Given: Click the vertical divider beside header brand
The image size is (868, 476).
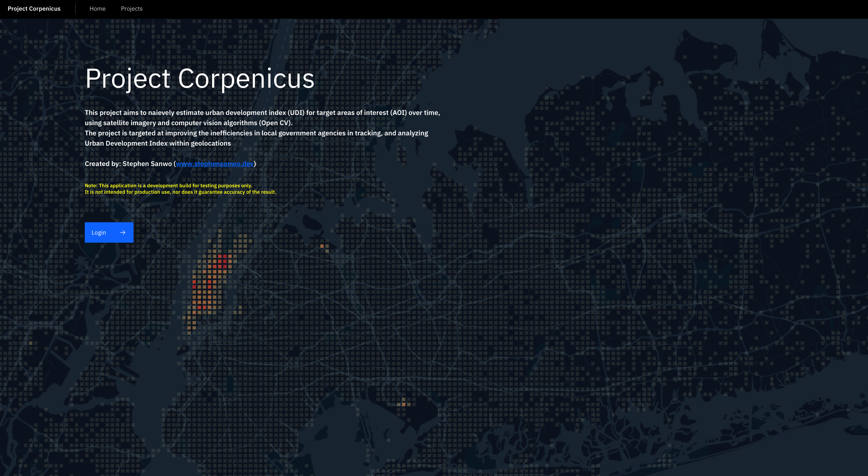Looking at the screenshot, I should [75, 9].
